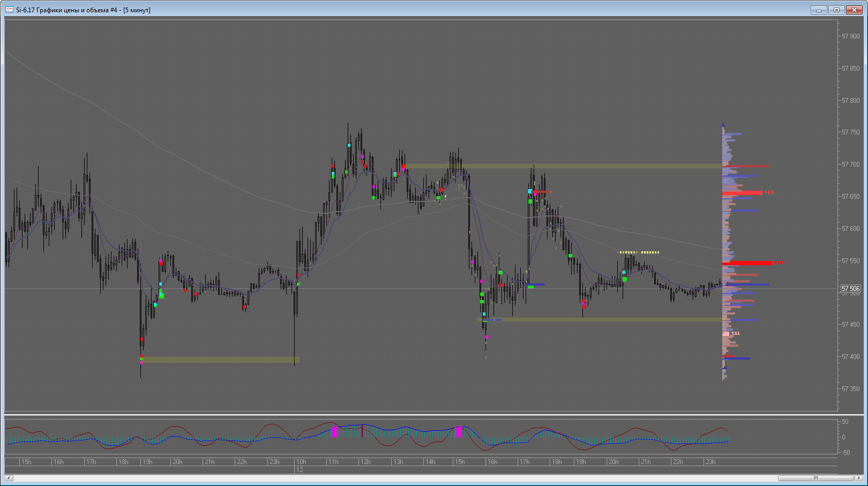Click the 57 600 price axis label
This screenshot has width=868, height=486.
(850, 229)
